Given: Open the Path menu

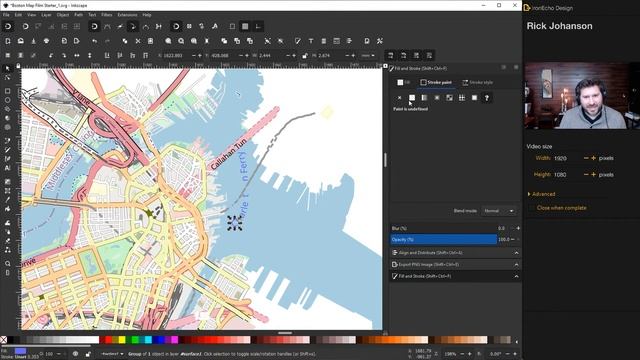Looking at the screenshot, I should [78, 15].
